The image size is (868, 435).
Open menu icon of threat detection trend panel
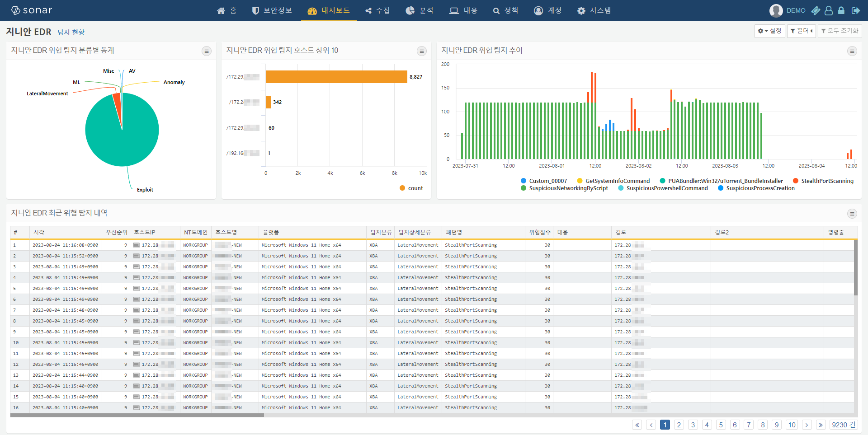coord(852,51)
